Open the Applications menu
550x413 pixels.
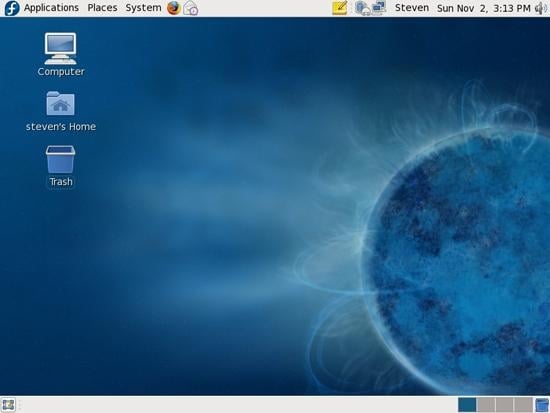point(51,8)
